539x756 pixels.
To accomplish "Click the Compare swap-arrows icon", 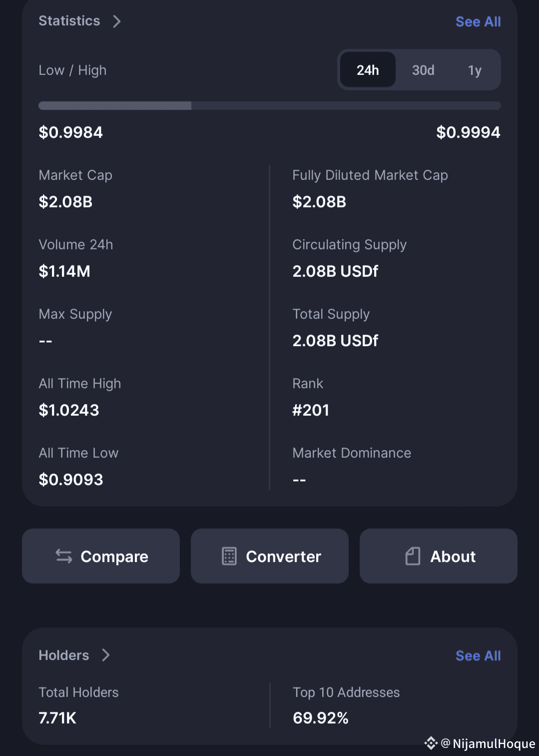I will tap(64, 556).
